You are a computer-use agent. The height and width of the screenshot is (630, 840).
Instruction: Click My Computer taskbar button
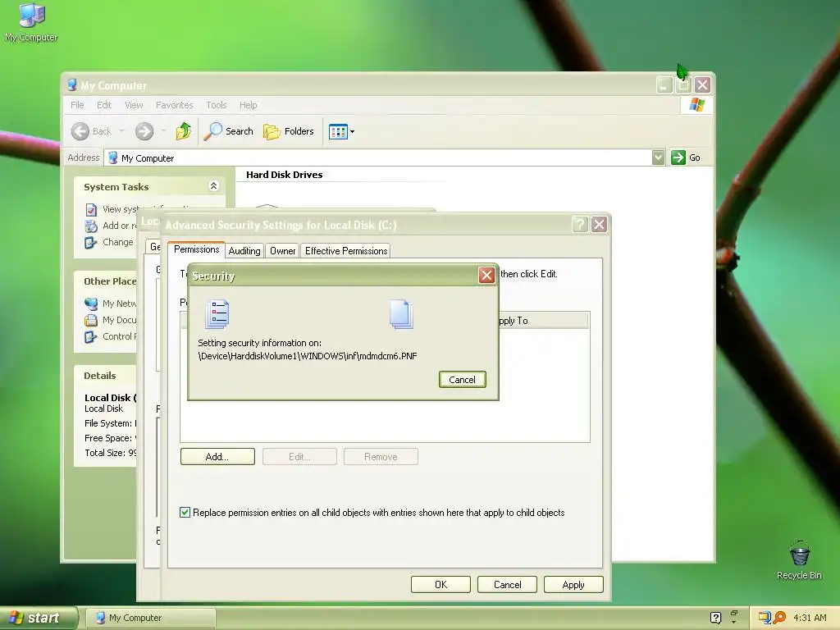151,618
